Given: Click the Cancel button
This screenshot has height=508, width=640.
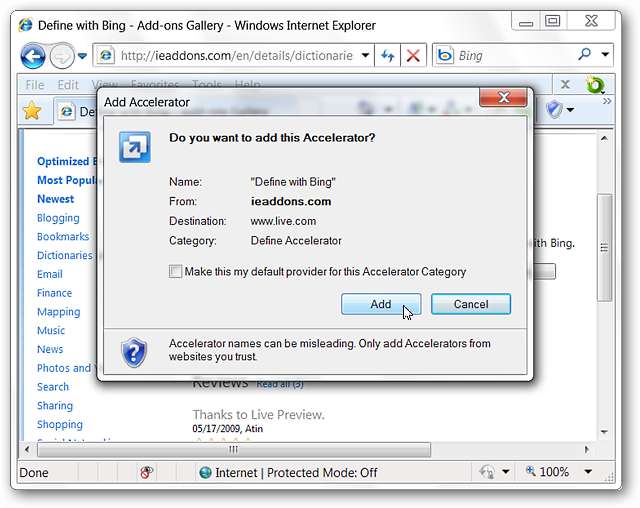Looking at the screenshot, I should (471, 304).
